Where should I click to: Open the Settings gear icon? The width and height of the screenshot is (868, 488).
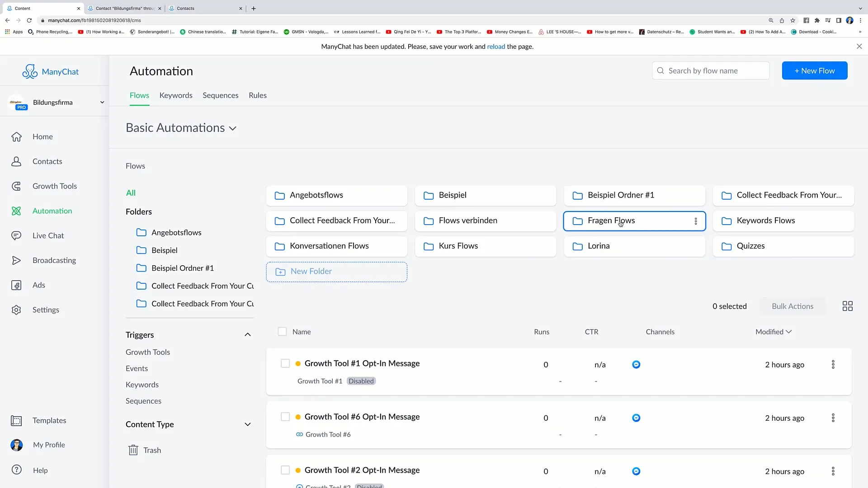tap(16, 309)
